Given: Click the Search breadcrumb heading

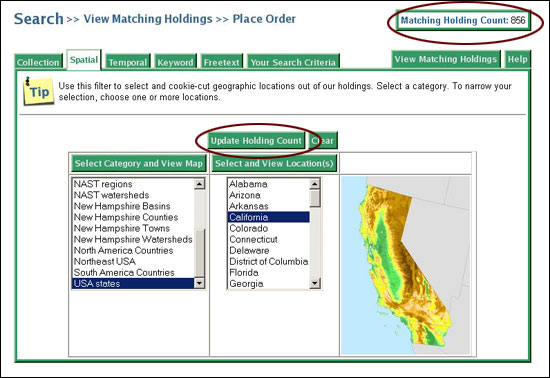Looking at the screenshot, I should point(39,19).
